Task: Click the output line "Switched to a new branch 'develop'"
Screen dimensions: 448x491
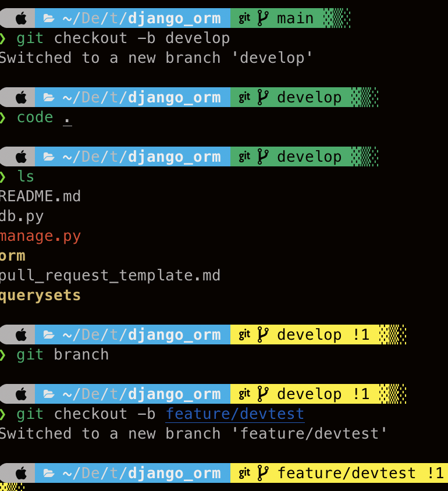Action: click(x=155, y=58)
